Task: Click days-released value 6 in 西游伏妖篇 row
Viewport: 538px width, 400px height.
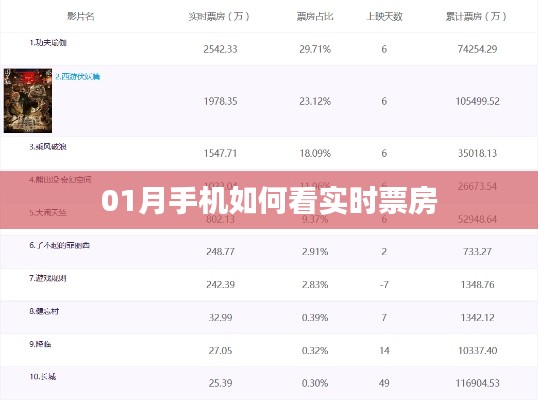Action: pos(384,101)
